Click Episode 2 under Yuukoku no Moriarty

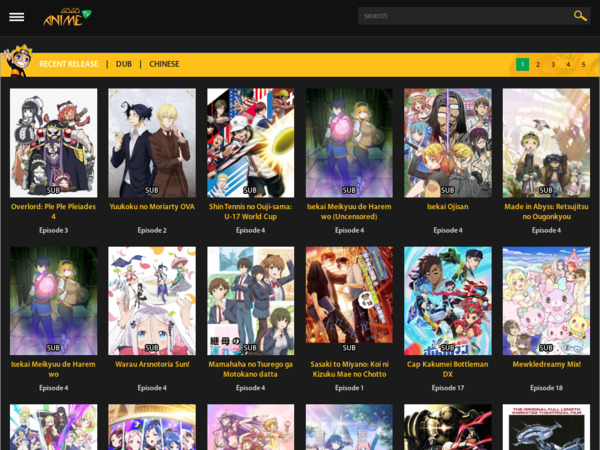[x=152, y=230]
